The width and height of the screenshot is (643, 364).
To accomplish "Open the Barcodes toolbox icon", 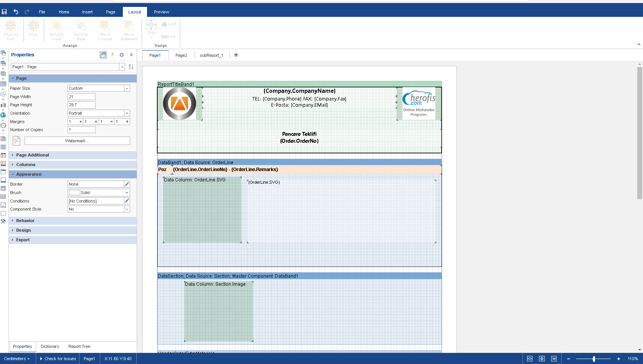I will (3, 84).
